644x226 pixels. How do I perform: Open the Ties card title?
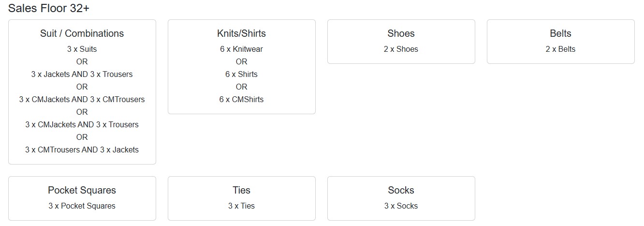241,190
